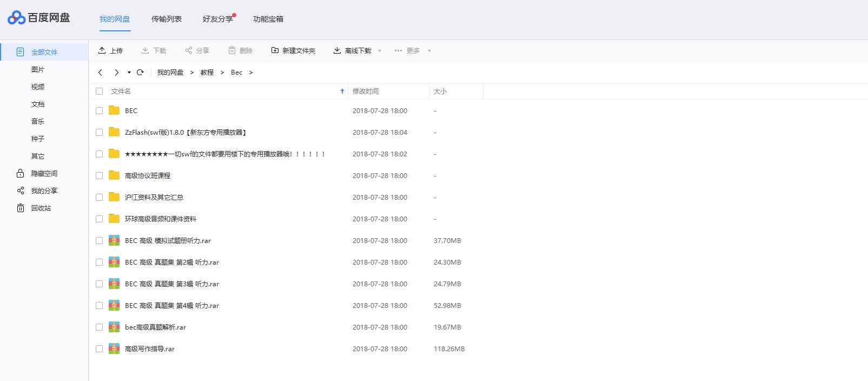Click 我的网盘 in breadcrumb path

(x=170, y=73)
